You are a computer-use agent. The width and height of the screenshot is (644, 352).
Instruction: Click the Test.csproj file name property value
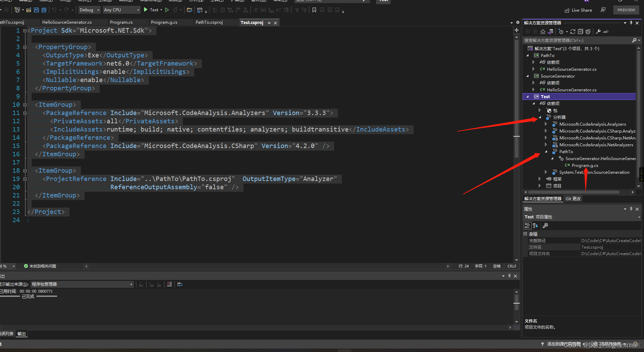[611, 247]
